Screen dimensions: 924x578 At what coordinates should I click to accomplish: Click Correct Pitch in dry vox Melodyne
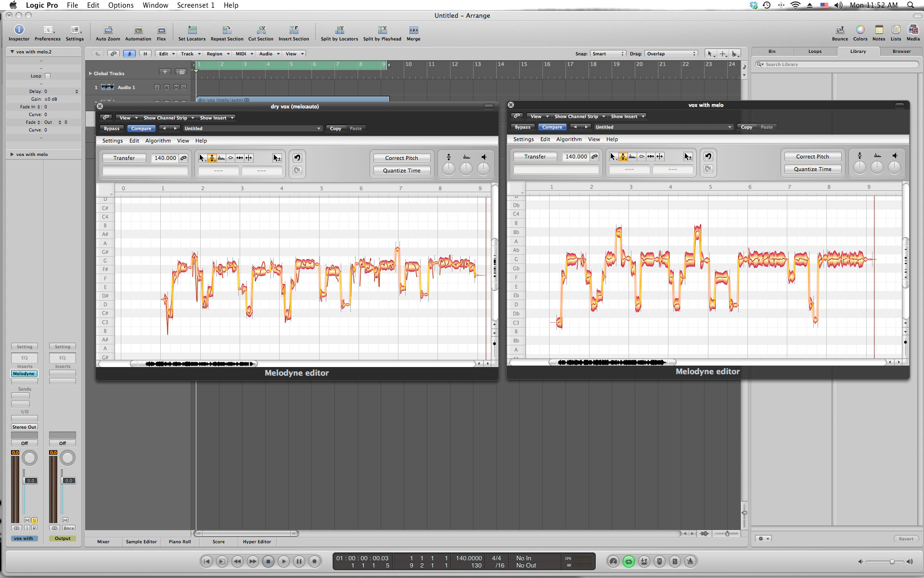(401, 158)
